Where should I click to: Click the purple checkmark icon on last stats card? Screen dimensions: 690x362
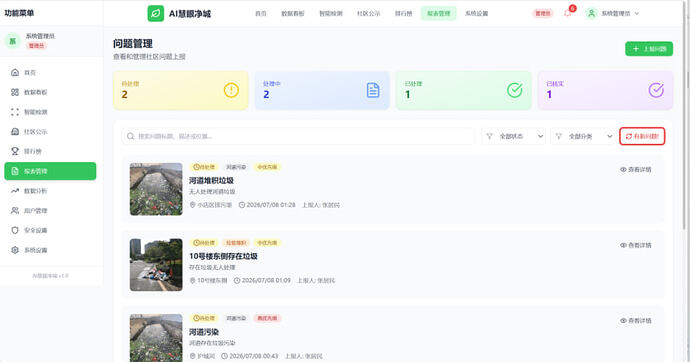point(656,90)
